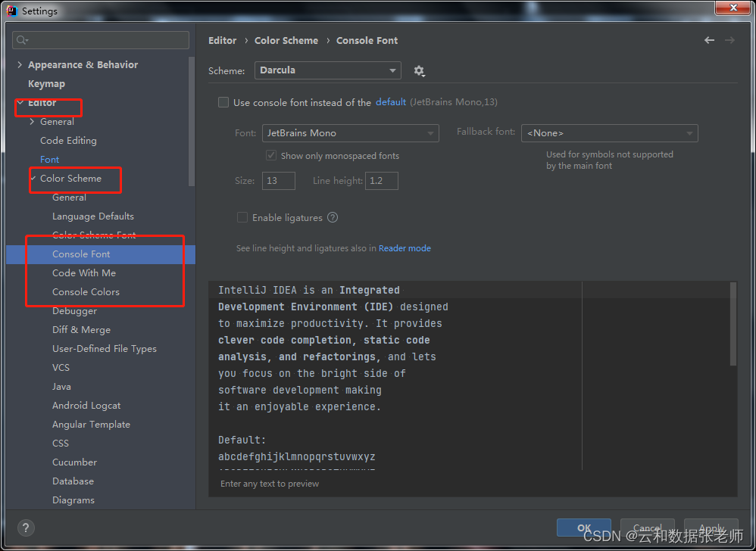Open the scheme gear actions menu

click(419, 71)
